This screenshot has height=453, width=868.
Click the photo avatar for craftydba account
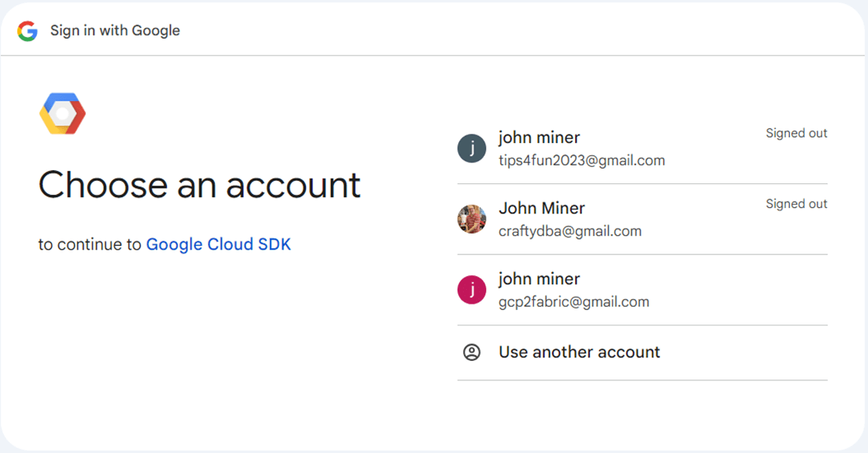471,220
